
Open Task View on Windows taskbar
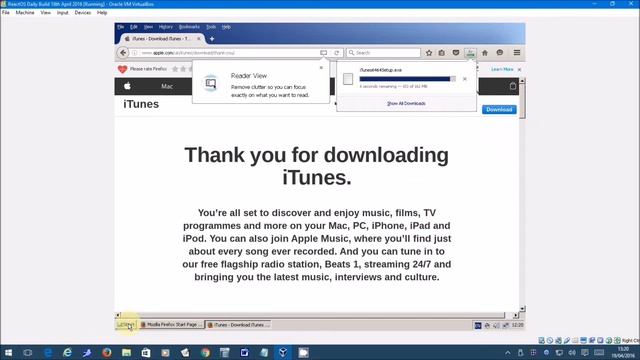pos(28,353)
